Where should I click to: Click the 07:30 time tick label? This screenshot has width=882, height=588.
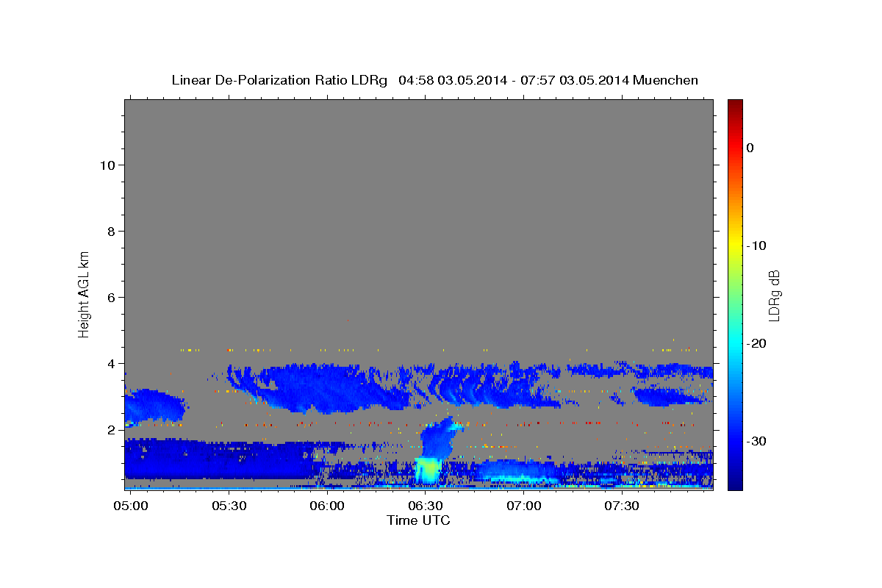click(x=621, y=506)
